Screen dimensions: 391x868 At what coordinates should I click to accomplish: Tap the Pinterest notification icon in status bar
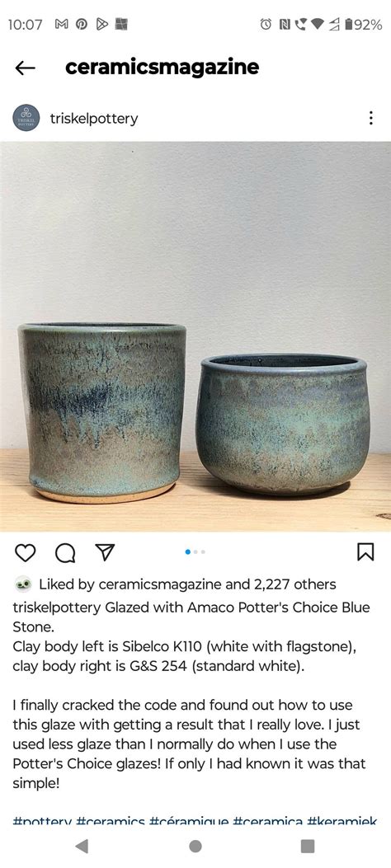[x=82, y=25]
